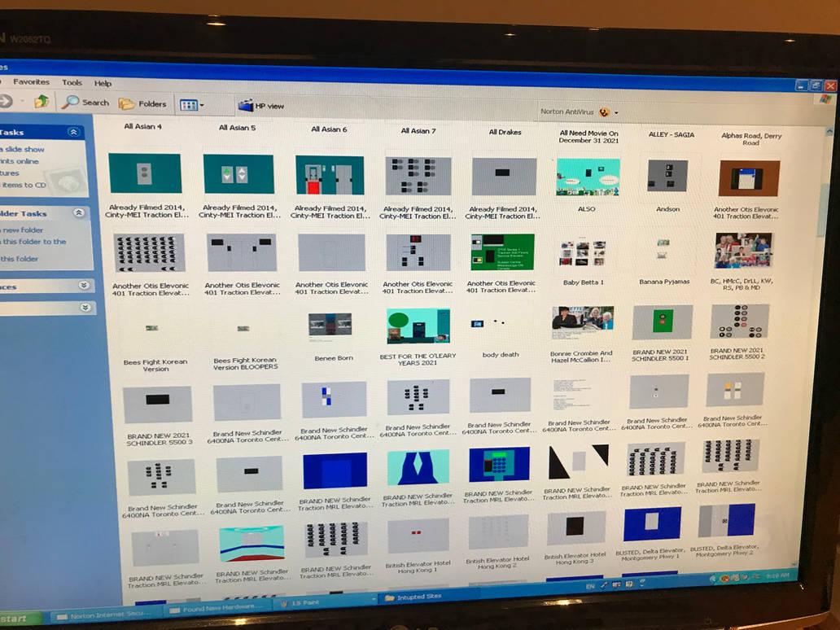Click the taskbar clock

(x=777, y=576)
